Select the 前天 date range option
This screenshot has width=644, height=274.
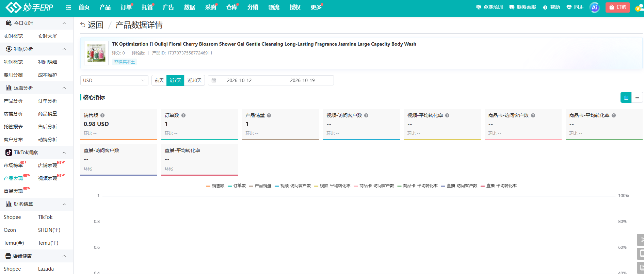[x=159, y=80]
